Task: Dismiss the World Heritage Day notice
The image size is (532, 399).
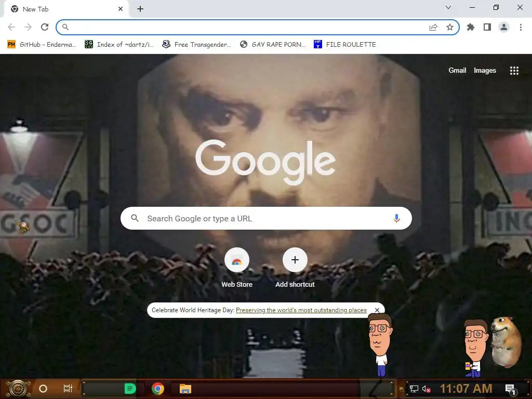Action: click(377, 310)
